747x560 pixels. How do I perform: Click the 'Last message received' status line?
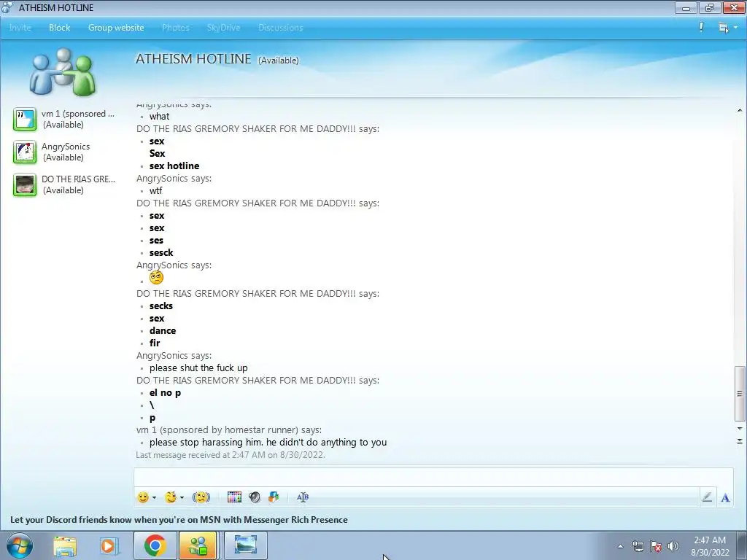coord(231,455)
